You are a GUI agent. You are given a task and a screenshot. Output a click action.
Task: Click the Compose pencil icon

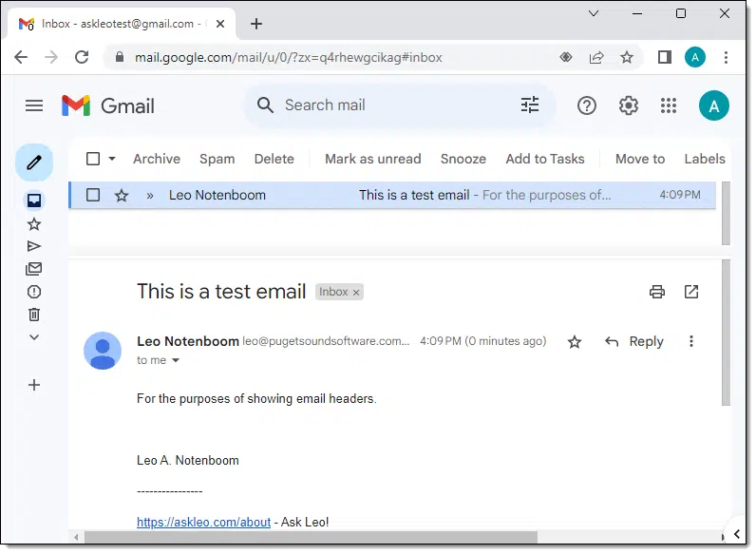coord(34,163)
